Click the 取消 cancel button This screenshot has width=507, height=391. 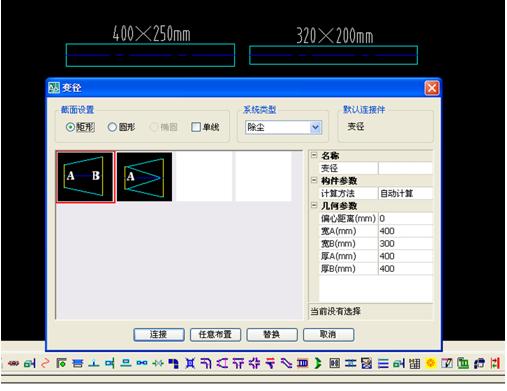[328, 334]
